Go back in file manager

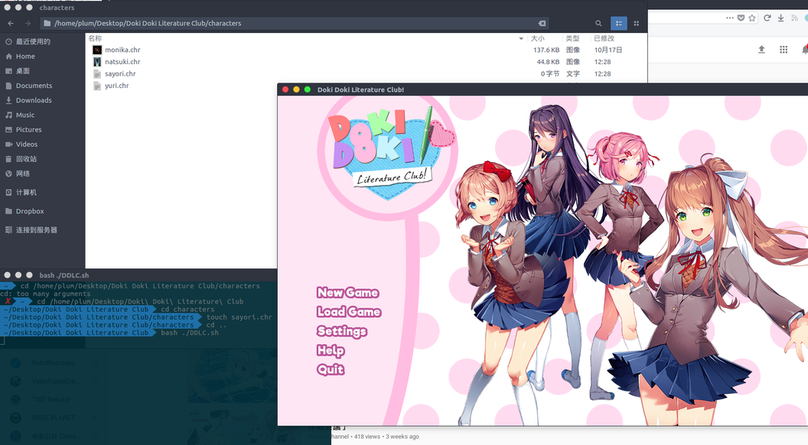(x=11, y=23)
